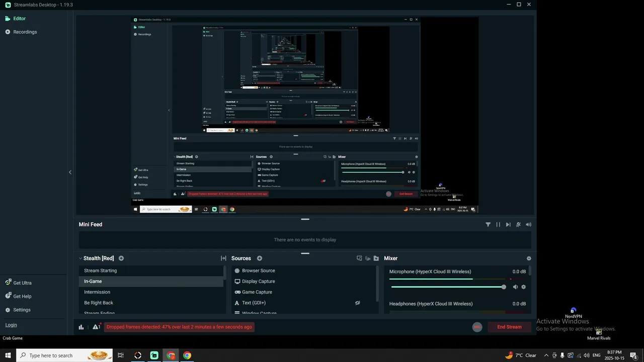
Task: Select the In-Game scene
Action: 151,282
